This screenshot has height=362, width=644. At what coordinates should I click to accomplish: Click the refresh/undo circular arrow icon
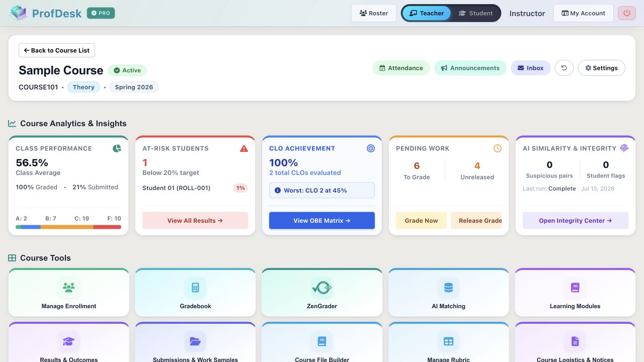(x=564, y=68)
